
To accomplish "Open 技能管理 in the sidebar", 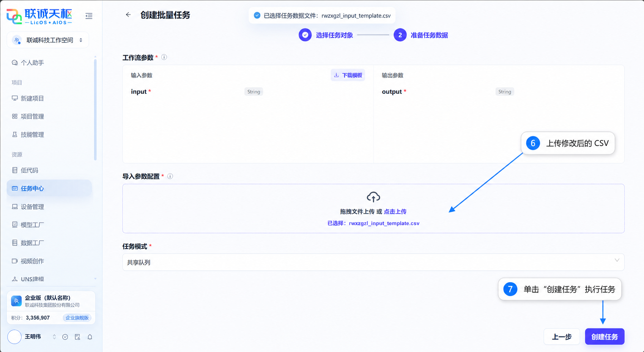I will point(49,135).
